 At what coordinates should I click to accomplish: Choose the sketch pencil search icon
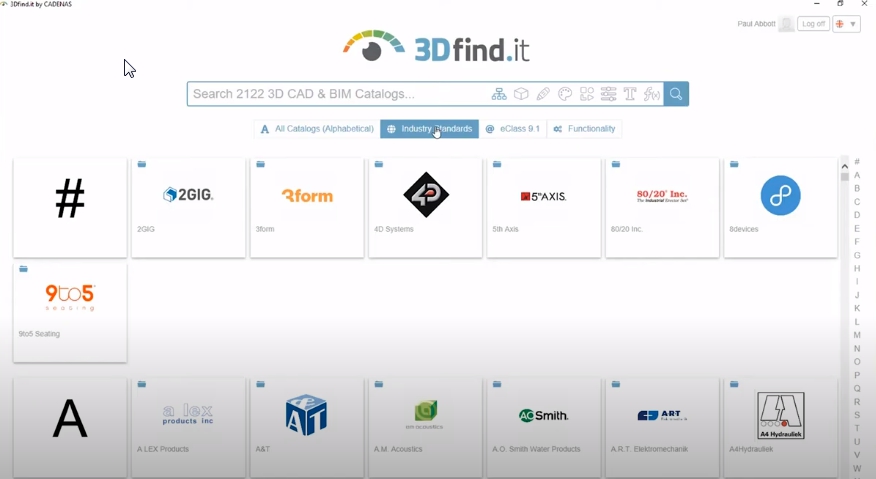(542, 94)
